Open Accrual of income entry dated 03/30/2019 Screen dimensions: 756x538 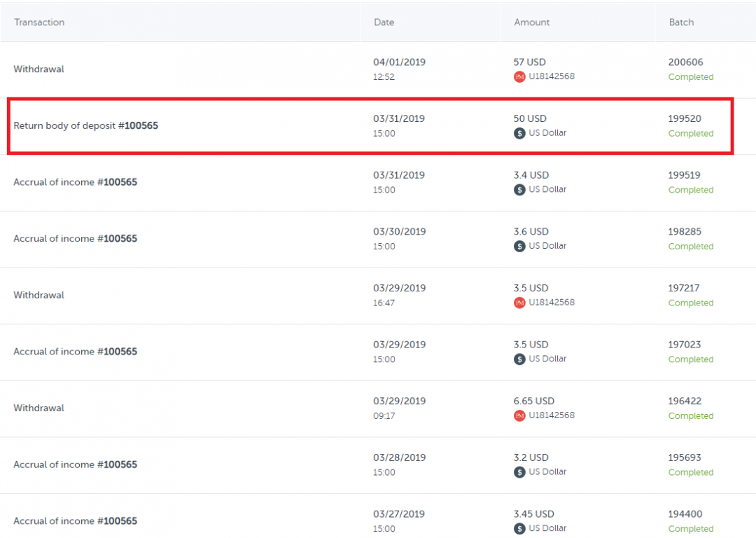[x=75, y=239]
